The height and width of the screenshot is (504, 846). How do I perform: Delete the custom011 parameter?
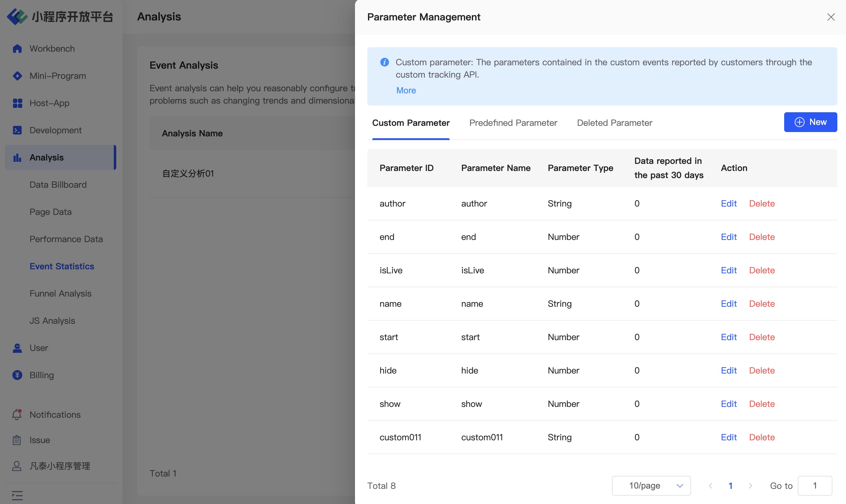[762, 438]
